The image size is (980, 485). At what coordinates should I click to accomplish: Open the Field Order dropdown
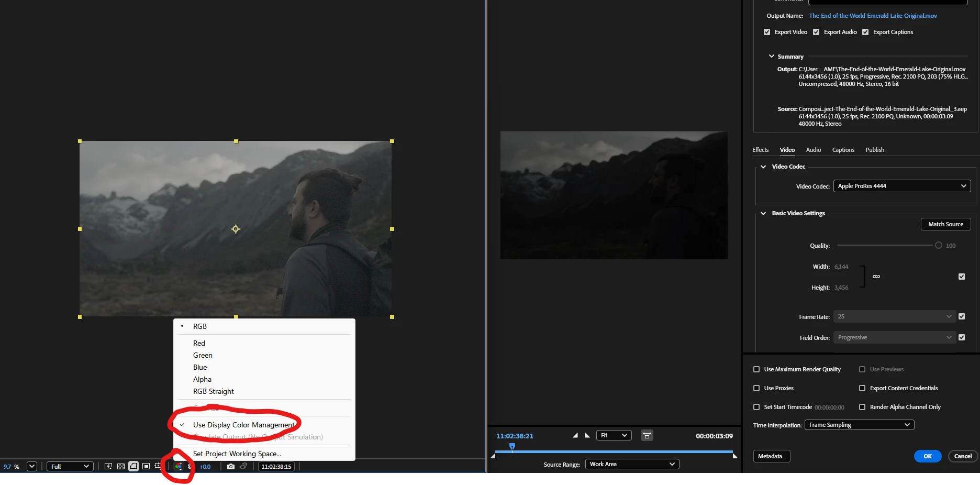tap(895, 337)
